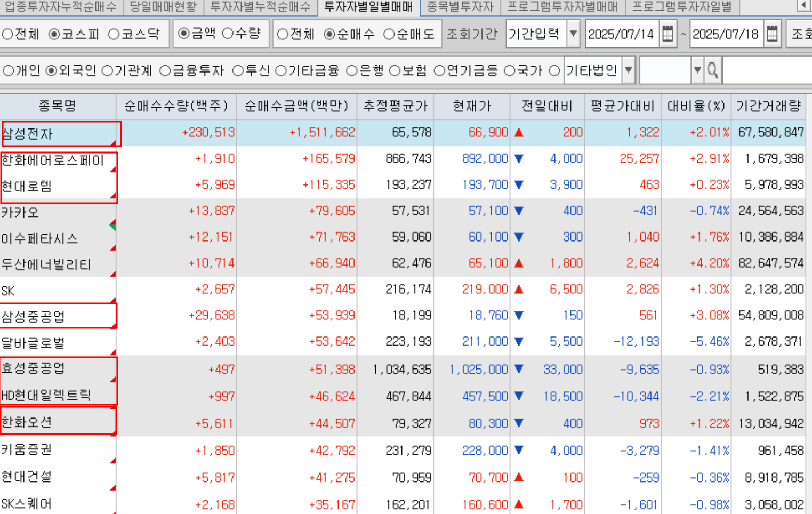Screen dimensions: 812x514
Task: Open the 프로그램투자자별매매 tab
Action: click(x=562, y=6)
